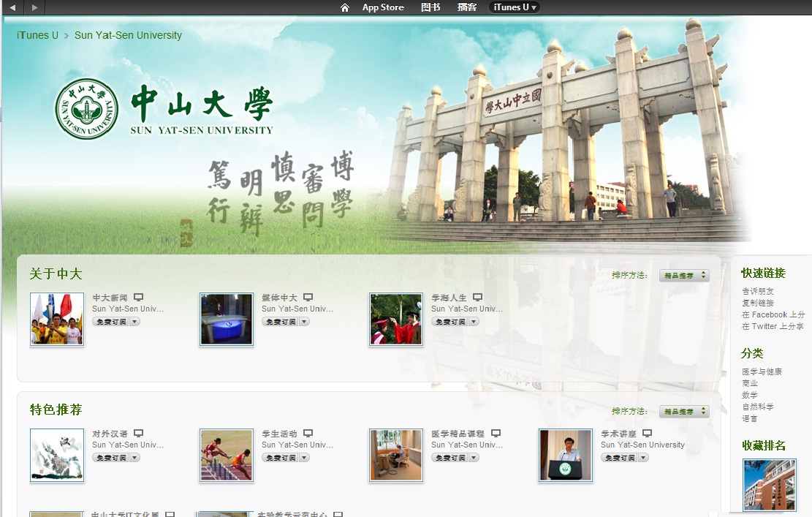Open the iTunes U tab menu
Image resolution: width=812 pixels, height=517 pixels.
pyautogui.click(x=515, y=7)
